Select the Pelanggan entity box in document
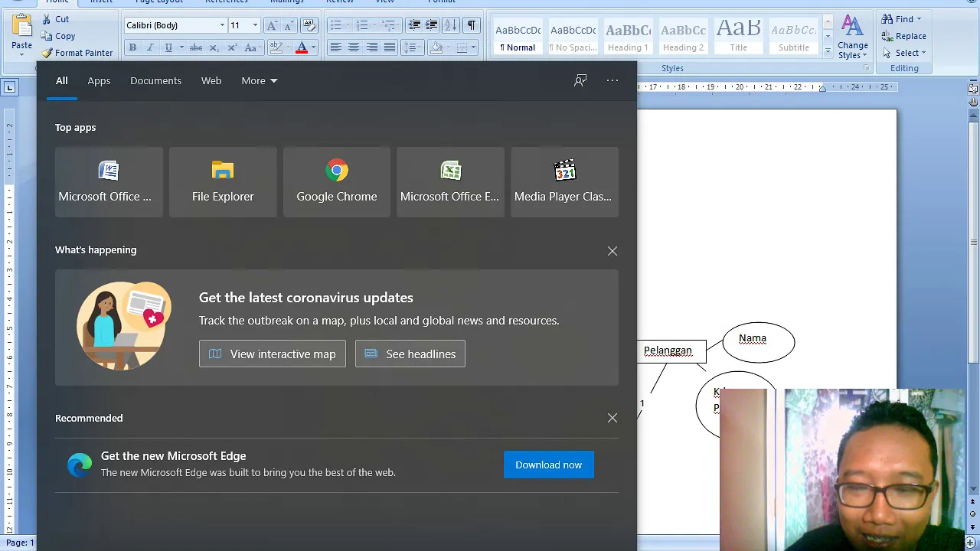Screen dimensions: 980x551 671,351
